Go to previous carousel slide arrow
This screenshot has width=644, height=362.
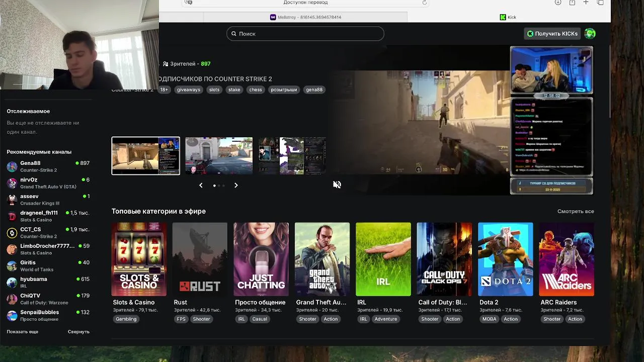(x=201, y=186)
